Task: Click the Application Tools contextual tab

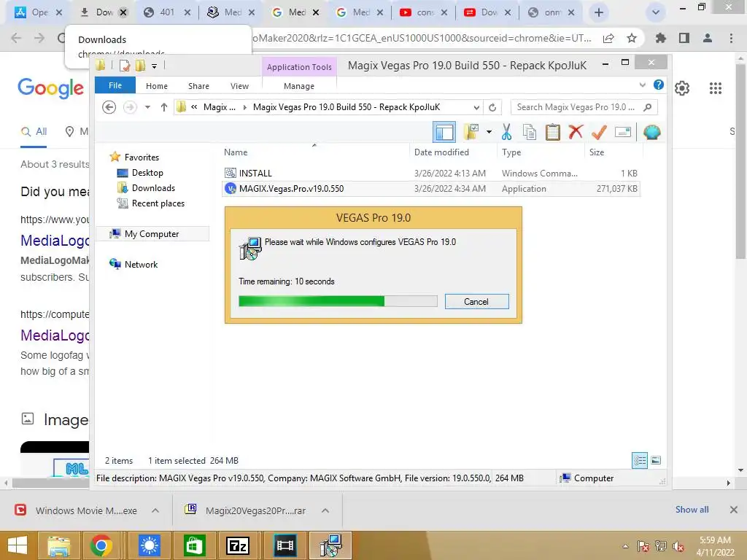Action: point(299,67)
